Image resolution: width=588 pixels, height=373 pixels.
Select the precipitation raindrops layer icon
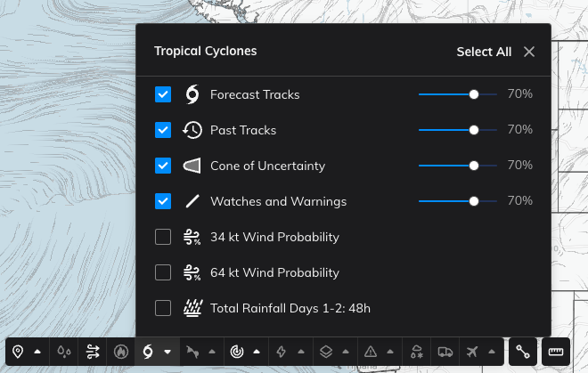tap(64, 352)
